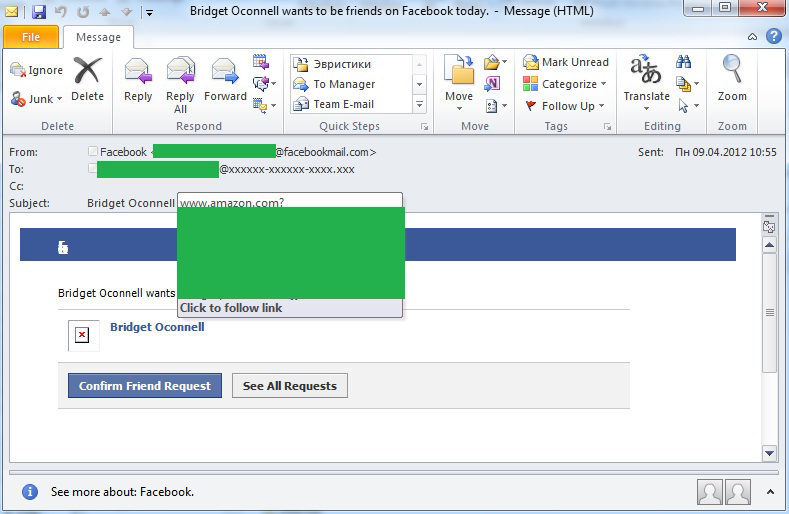The width and height of the screenshot is (789, 514).
Task: Run the Эвристики quick step
Action: [x=351, y=64]
